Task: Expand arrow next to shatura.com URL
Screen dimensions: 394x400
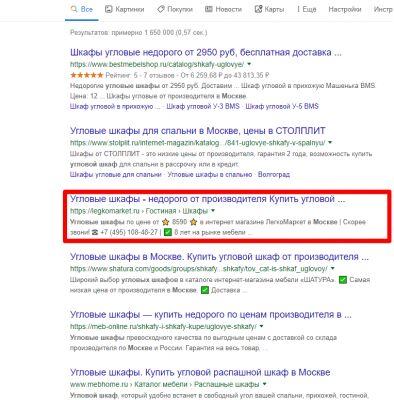Action: click(x=332, y=268)
